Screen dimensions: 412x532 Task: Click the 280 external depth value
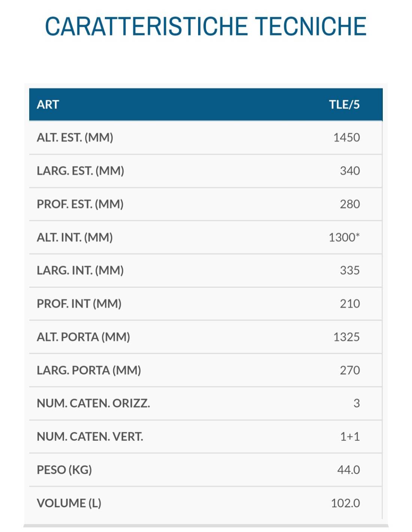coord(350,204)
